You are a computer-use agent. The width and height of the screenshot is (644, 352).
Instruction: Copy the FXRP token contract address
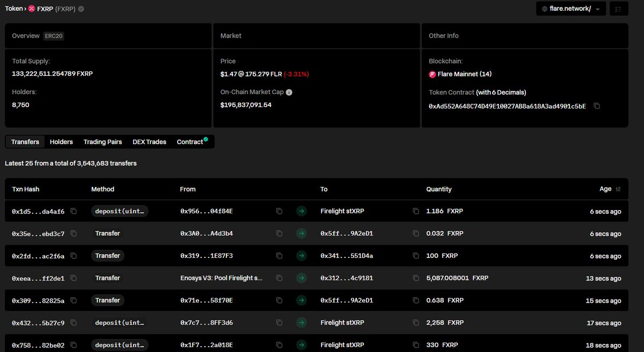coord(597,106)
